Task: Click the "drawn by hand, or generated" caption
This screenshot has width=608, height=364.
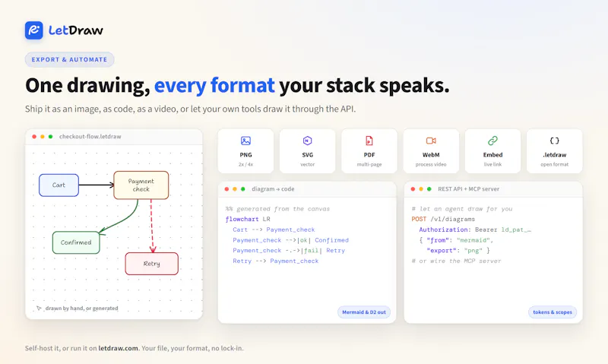Action: click(x=82, y=309)
